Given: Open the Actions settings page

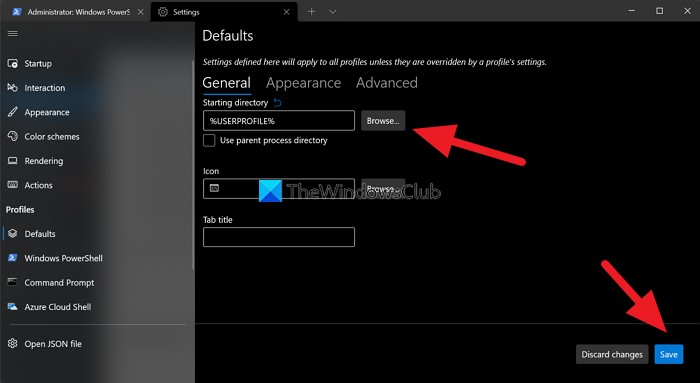Looking at the screenshot, I should point(30,185).
